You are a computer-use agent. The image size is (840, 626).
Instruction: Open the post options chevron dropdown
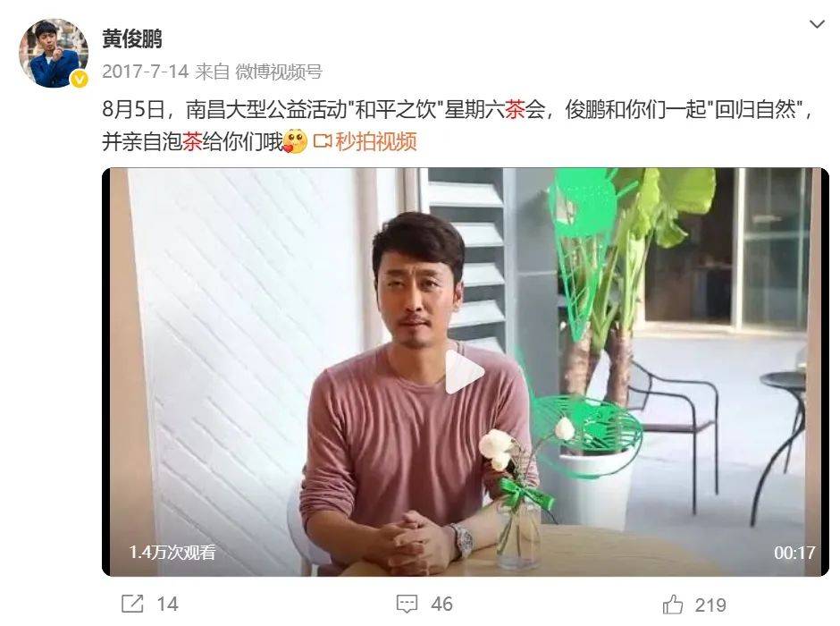817,24
